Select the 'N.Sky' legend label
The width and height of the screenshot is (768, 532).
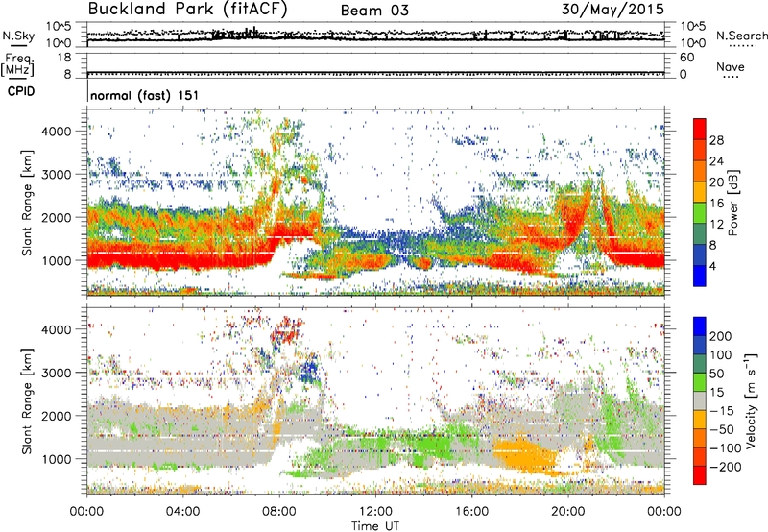[x=18, y=36]
